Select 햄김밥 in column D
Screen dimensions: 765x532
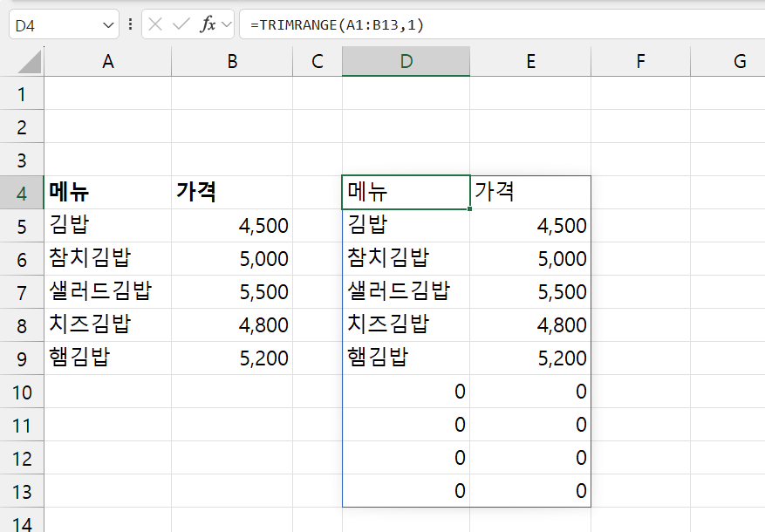point(406,358)
